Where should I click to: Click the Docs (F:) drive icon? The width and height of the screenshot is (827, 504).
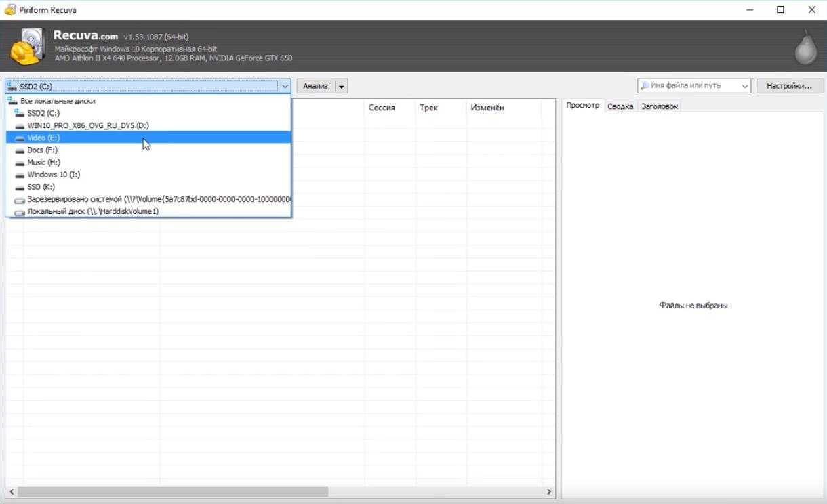(x=20, y=150)
